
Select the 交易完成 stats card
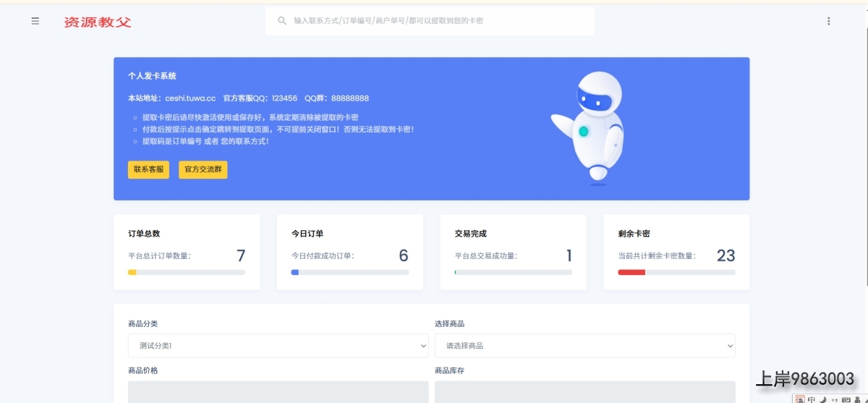pos(513,252)
